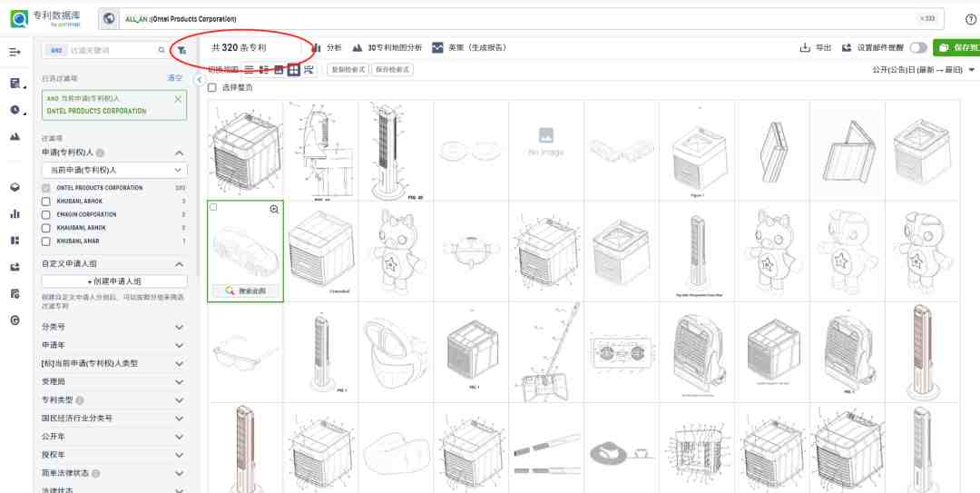Expand the 受理局 filter
980x493 pixels.
179,381
